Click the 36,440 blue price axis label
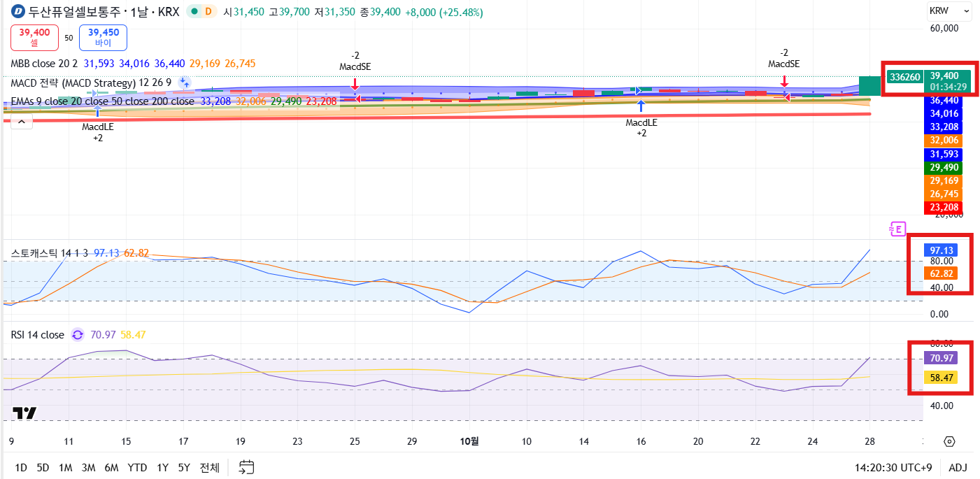980x479 pixels. click(944, 101)
